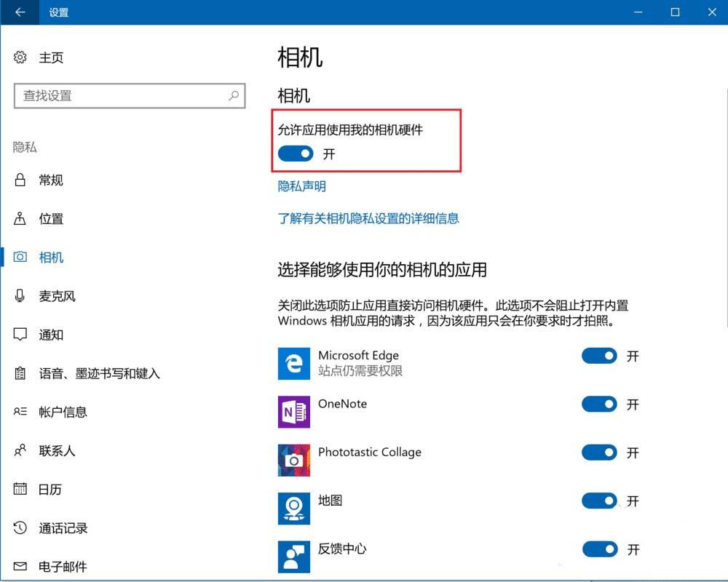728x582 pixels.
Task: Turn off 允许应用使用我的相机硬件 switch
Action: 296,154
